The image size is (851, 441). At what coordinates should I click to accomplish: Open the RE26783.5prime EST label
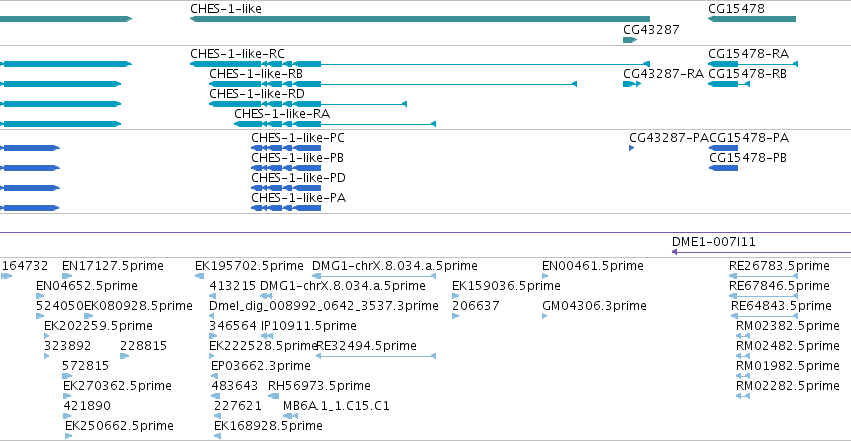[779, 266]
